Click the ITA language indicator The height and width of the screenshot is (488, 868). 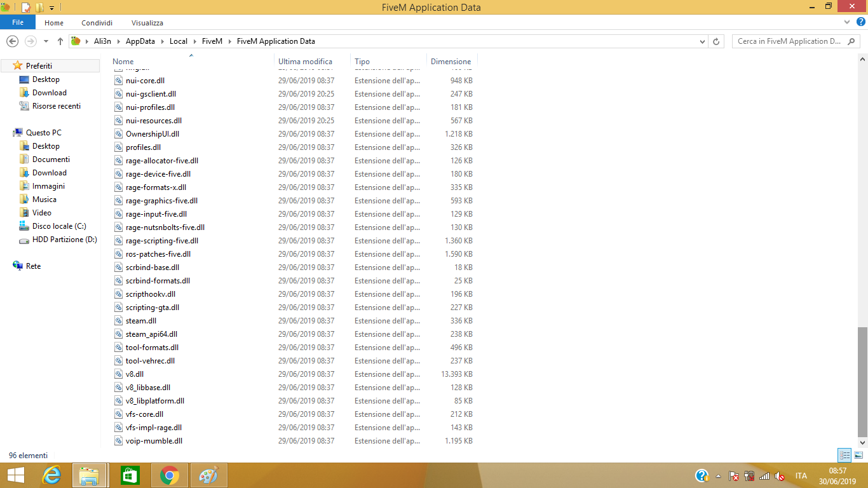click(x=801, y=476)
